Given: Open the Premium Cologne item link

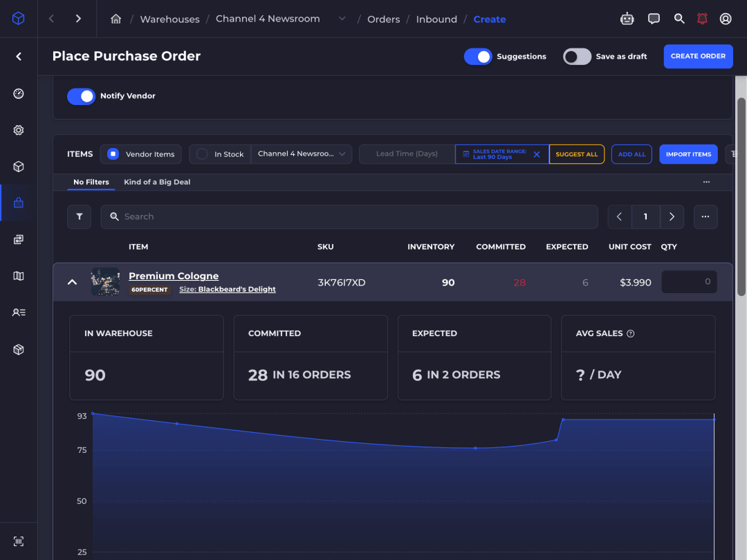Looking at the screenshot, I should click(174, 276).
